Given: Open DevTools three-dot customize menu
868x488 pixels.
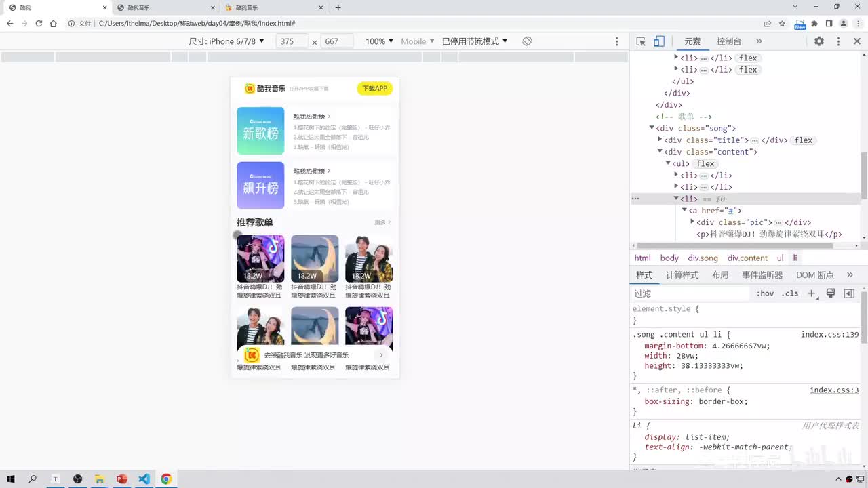Looking at the screenshot, I should [838, 41].
